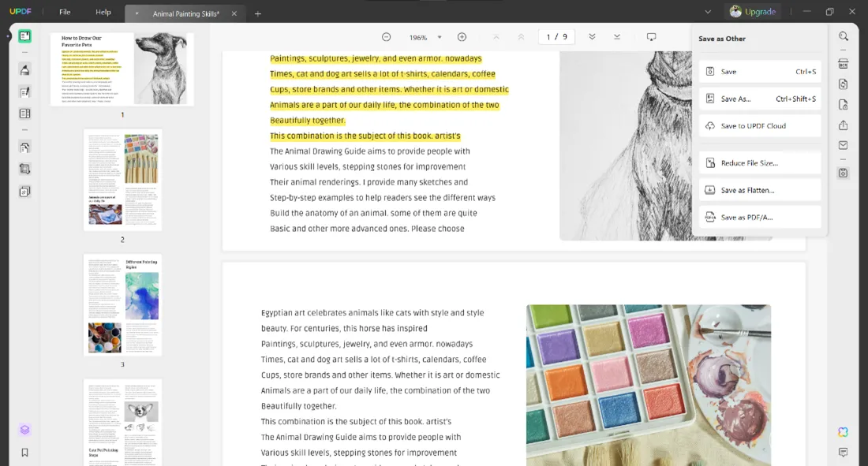
Task: Open the zoom level dropdown arrow
Action: point(440,37)
